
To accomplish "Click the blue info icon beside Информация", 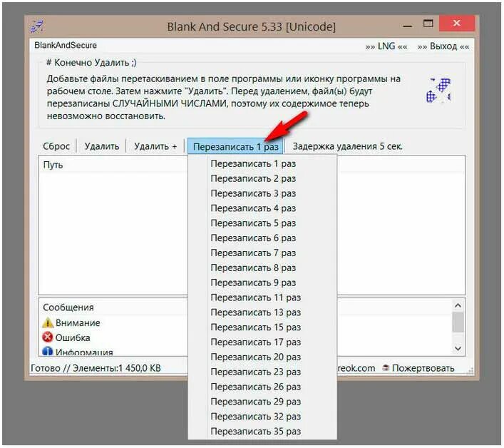I will (x=48, y=351).
